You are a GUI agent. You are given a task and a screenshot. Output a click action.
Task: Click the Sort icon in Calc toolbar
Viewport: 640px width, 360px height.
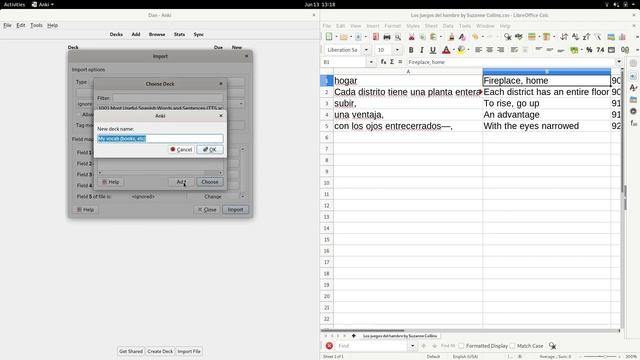click(564, 37)
